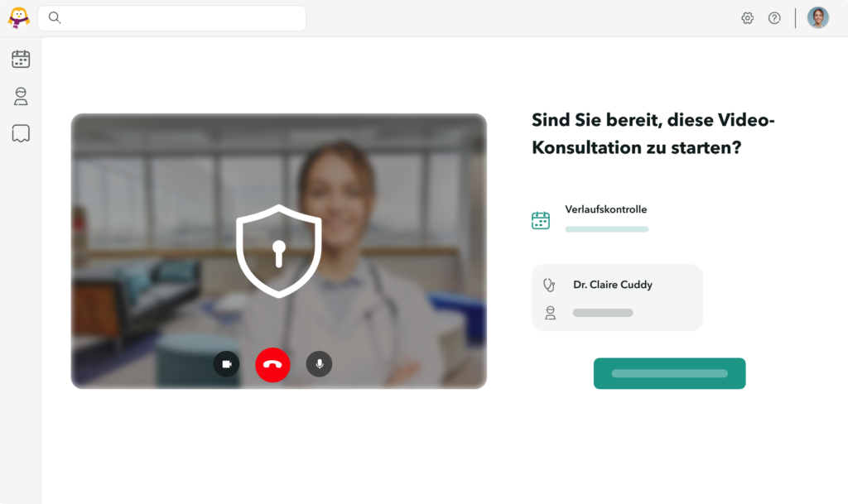The width and height of the screenshot is (848, 504).
Task: Click the shield lock icon on video
Action: (x=278, y=251)
